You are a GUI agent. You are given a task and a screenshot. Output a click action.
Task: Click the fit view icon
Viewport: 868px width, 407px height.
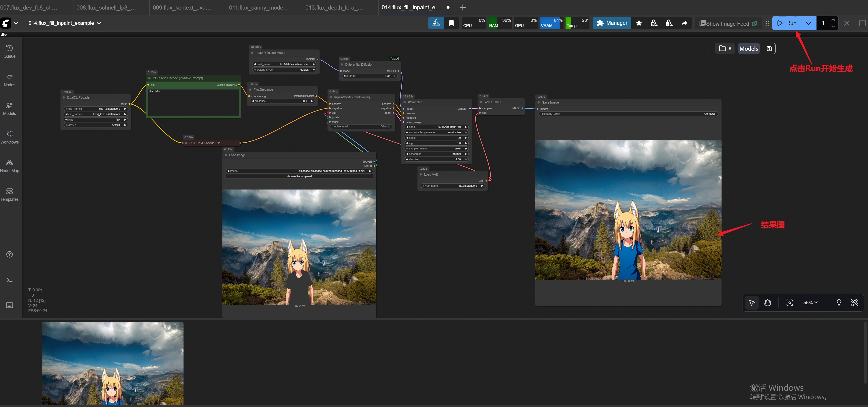[x=790, y=303]
